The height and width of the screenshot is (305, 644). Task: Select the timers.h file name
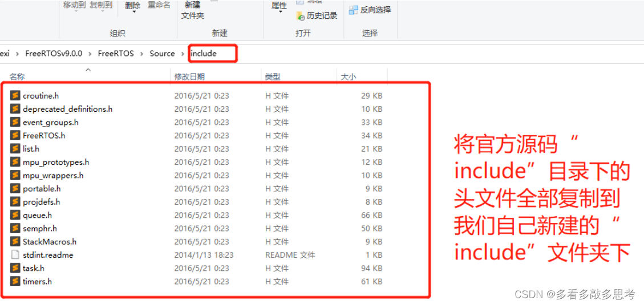[x=38, y=282]
